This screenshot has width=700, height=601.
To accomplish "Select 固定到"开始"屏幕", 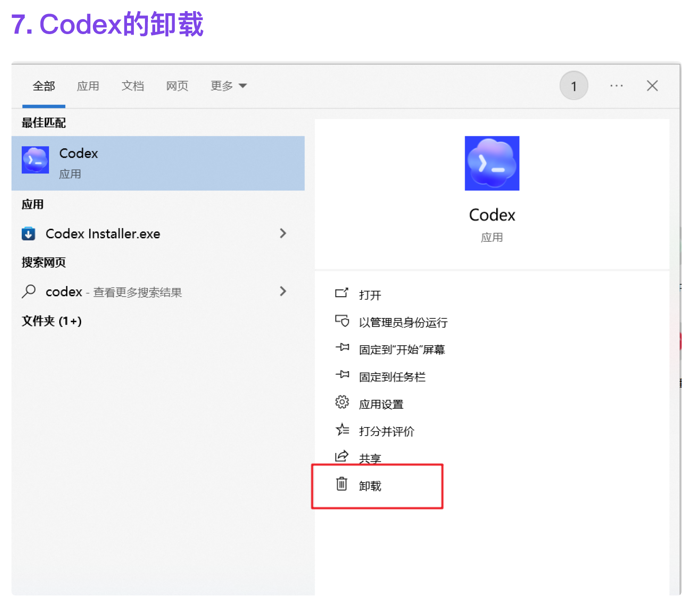I will click(402, 350).
